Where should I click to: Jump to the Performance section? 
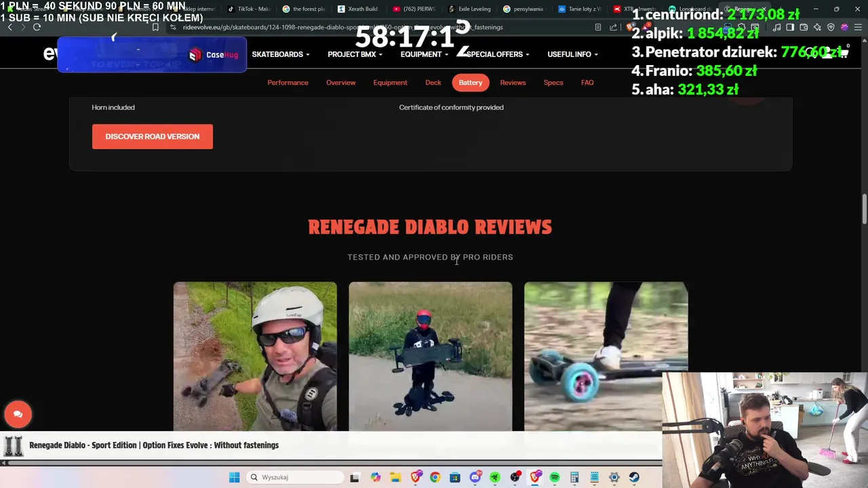click(288, 83)
